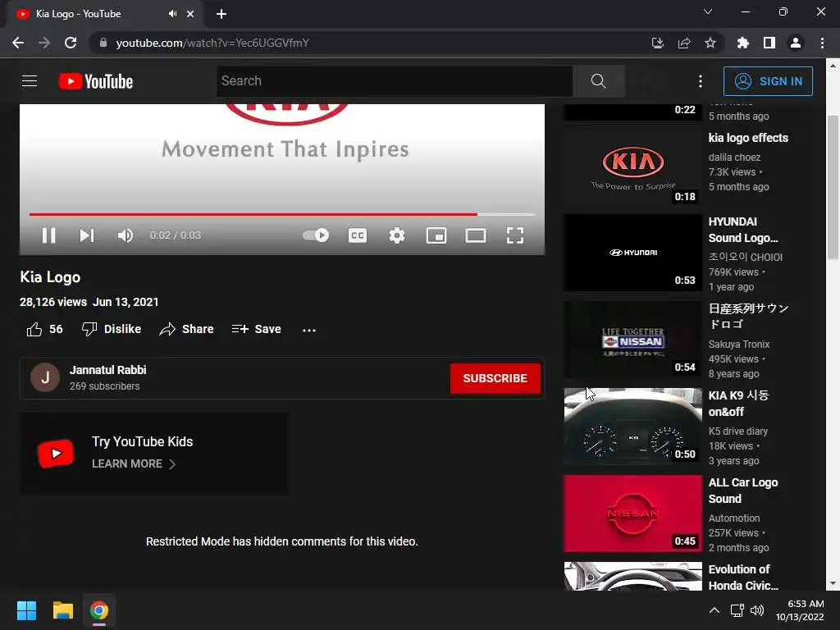Image resolution: width=840 pixels, height=630 pixels.
Task: Subscribe to Jannatul Rabbi channel
Action: pyautogui.click(x=495, y=378)
